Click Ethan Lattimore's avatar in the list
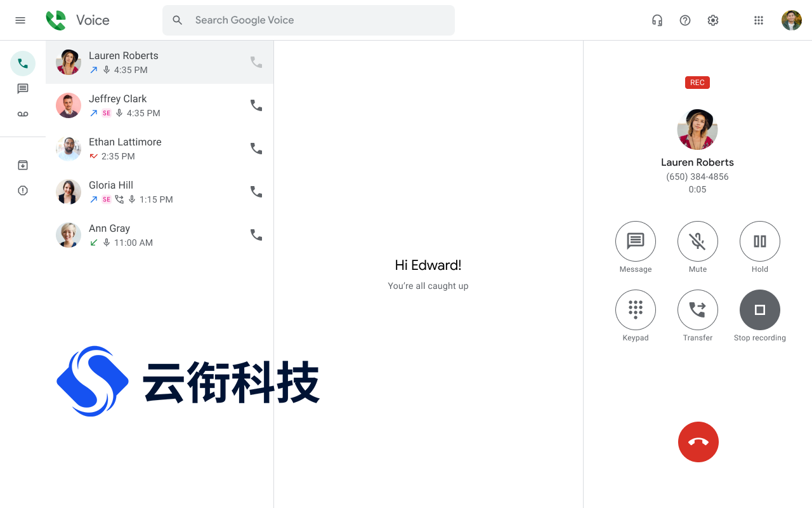Viewport: 812px width, 508px height. (69, 149)
